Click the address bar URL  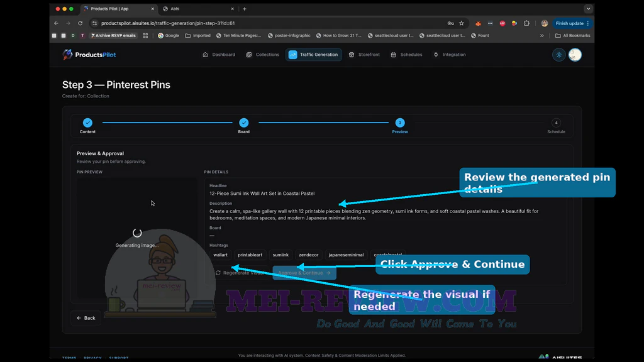(x=168, y=23)
